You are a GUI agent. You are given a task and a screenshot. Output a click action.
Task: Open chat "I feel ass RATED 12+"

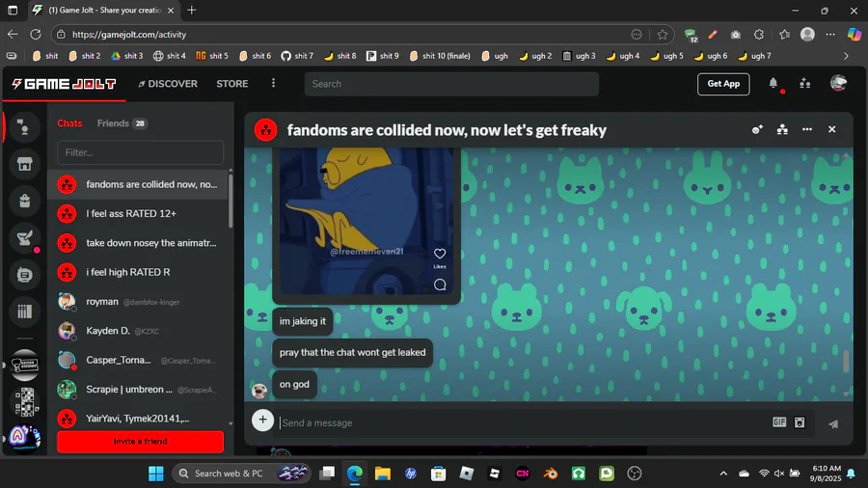coord(137,213)
